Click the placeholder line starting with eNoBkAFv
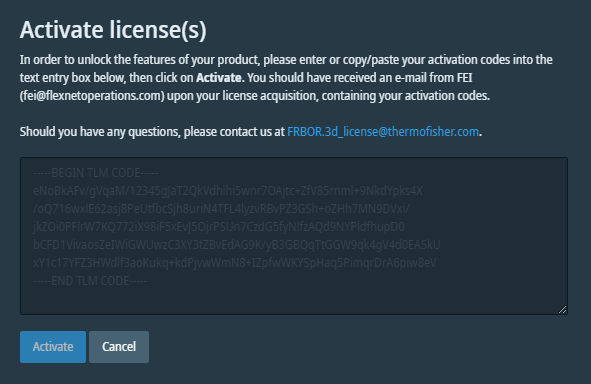 coord(228,191)
